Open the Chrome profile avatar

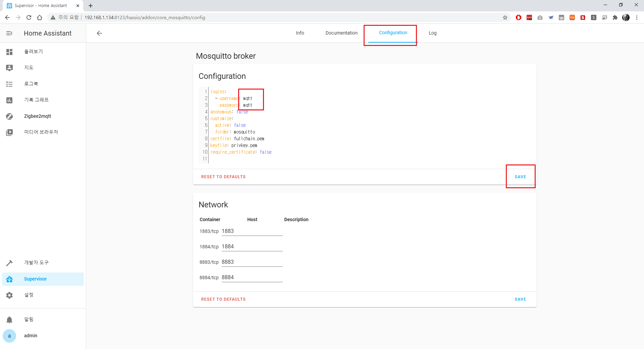(626, 17)
